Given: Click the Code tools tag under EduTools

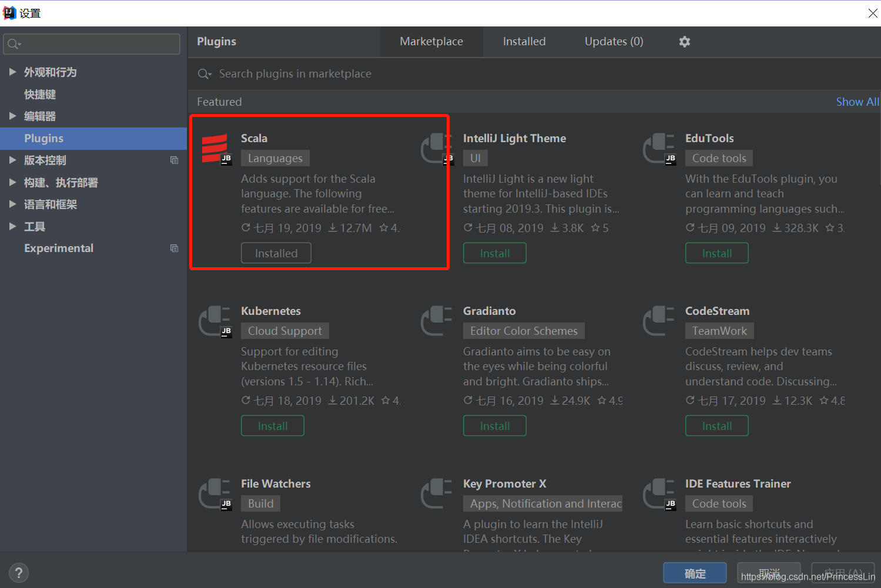Looking at the screenshot, I should click(x=719, y=158).
